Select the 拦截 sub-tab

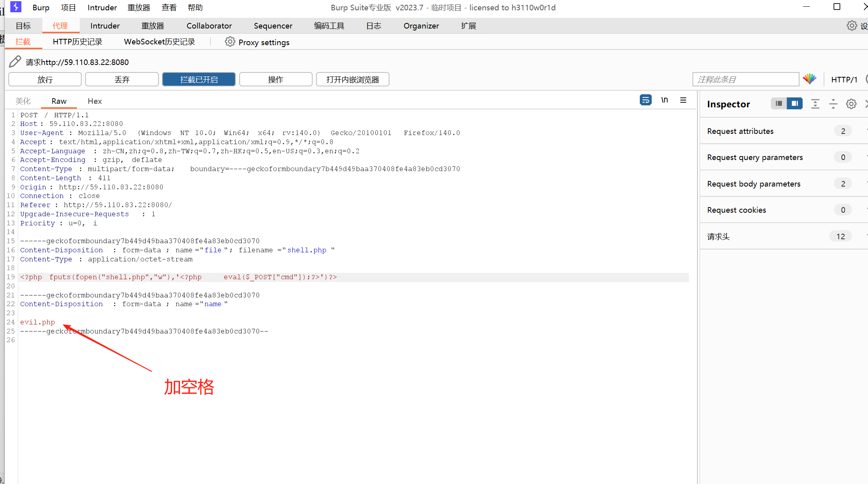coord(23,42)
